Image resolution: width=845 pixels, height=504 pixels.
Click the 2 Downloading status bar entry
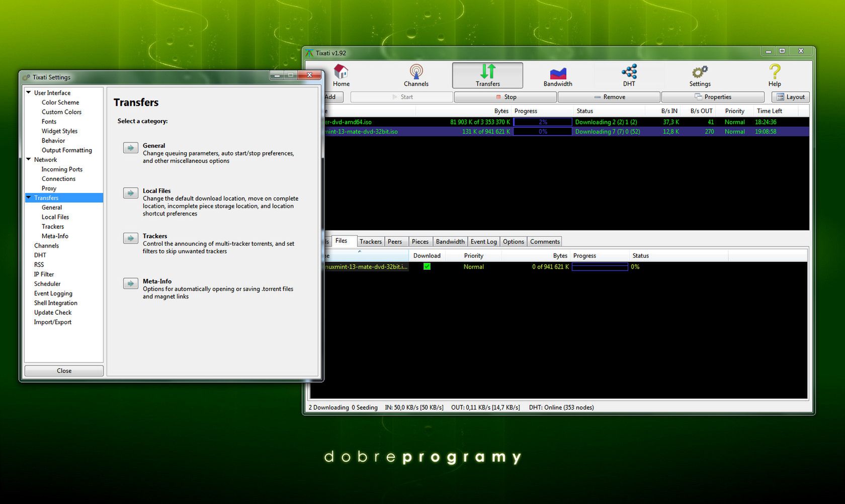pyautogui.click(x=328, y=408)
